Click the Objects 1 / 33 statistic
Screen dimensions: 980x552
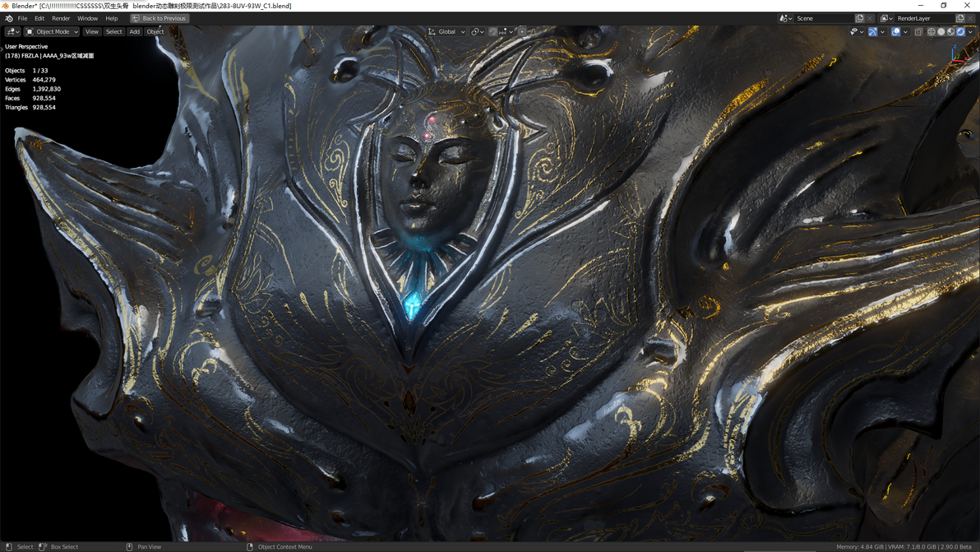[26, 71]
